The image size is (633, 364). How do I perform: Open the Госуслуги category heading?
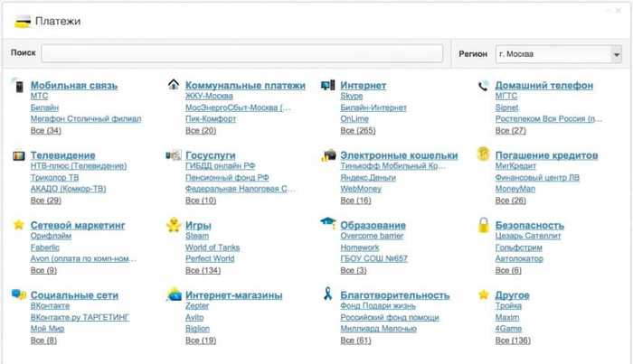tap(211, 155)
